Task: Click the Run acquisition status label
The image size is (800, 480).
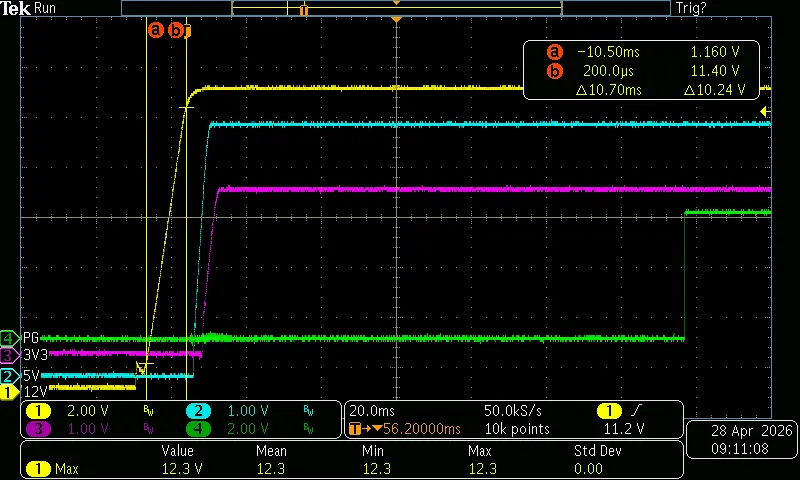Action: point(46,8)
